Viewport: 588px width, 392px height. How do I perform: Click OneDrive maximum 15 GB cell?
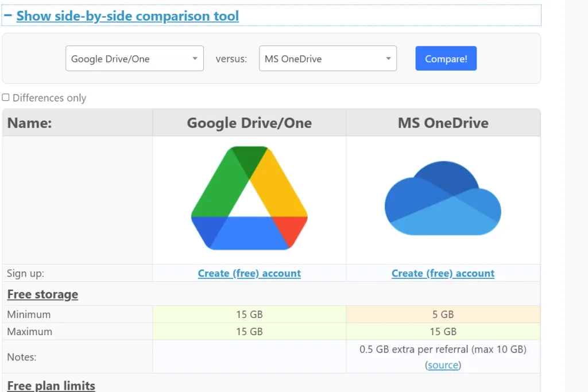(443, 332)
